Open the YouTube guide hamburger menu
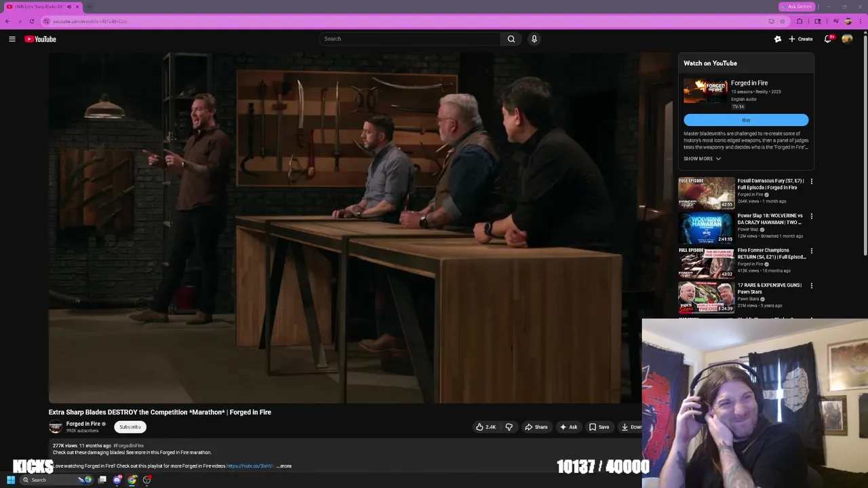Image resolution: width=868 pixels, height=488 pixels. tap(12, 39)
